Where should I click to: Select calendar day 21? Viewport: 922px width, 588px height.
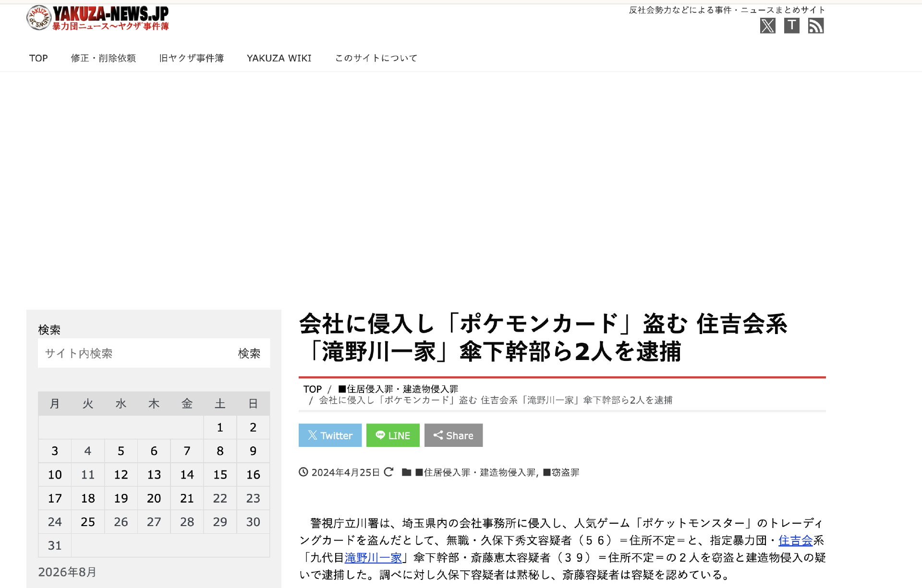(187, 498)
